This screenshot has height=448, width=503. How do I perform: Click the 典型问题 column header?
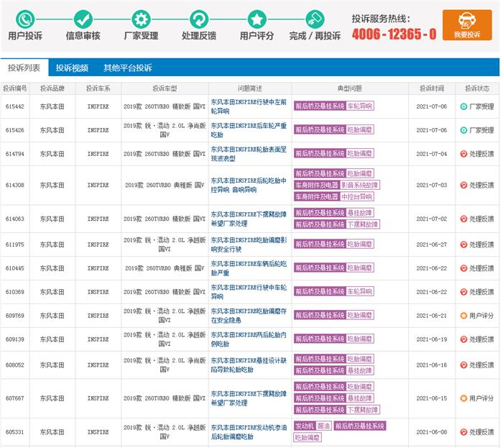350,88
